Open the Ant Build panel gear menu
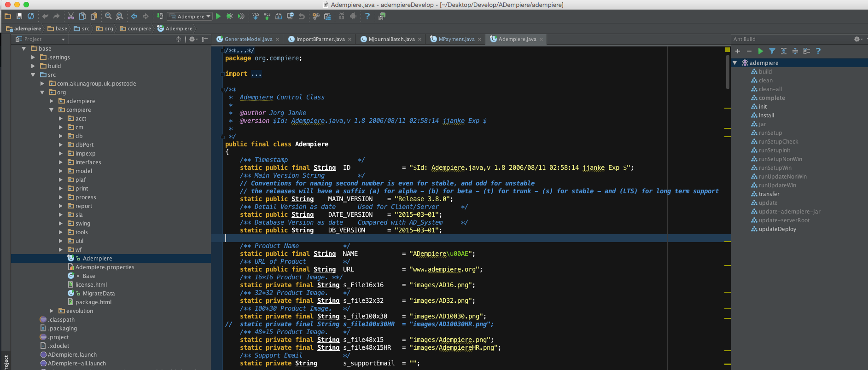 coord(858,39)
